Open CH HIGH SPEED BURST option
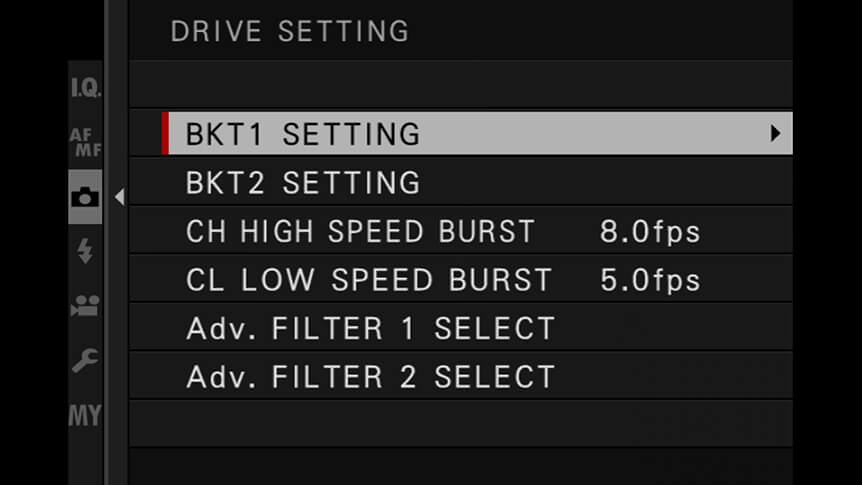The image size is (862, 485). click(360, 231)
